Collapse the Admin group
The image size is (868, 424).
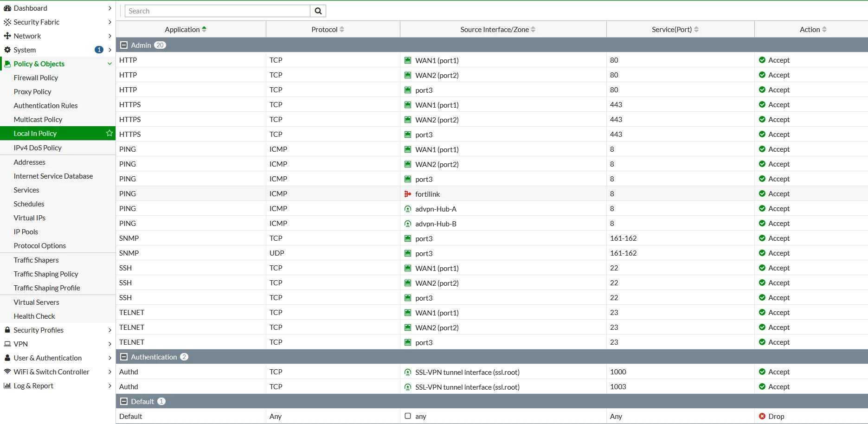[124, 45]
